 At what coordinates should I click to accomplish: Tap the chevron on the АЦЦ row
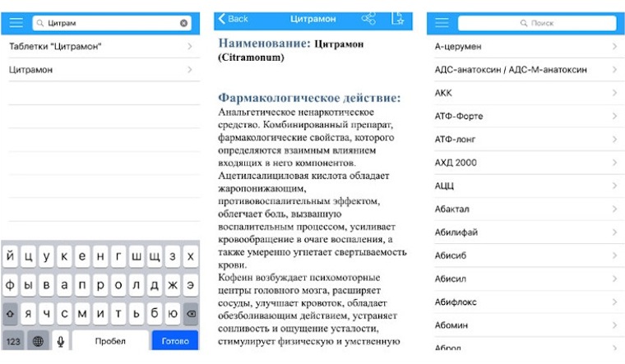[615, 186]
